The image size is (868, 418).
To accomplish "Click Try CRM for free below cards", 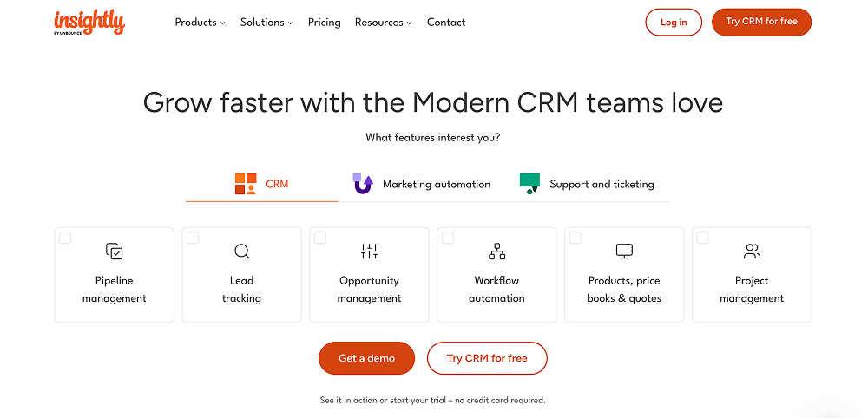I will [487, 358].
